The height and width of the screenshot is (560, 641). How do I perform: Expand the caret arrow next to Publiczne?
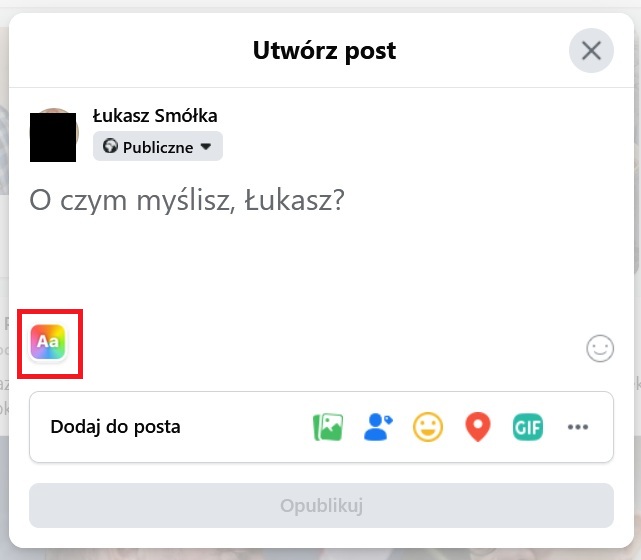pyautogui.click(x=206, y=146)
